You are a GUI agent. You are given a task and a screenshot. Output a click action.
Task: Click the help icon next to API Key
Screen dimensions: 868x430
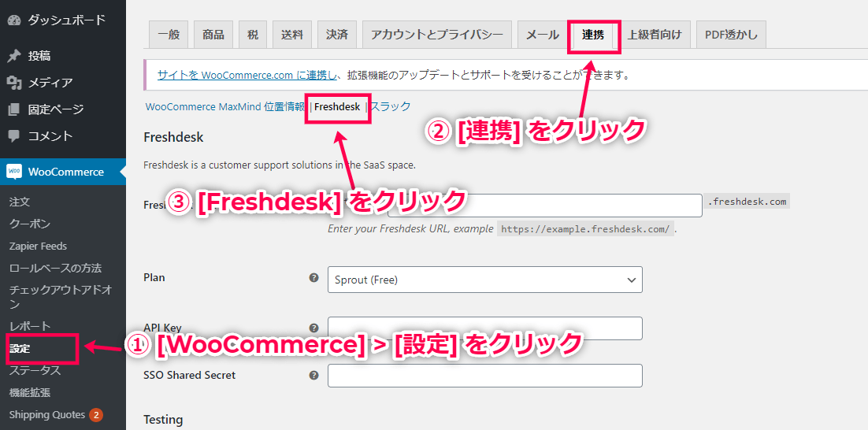click(x=313, y=328)
